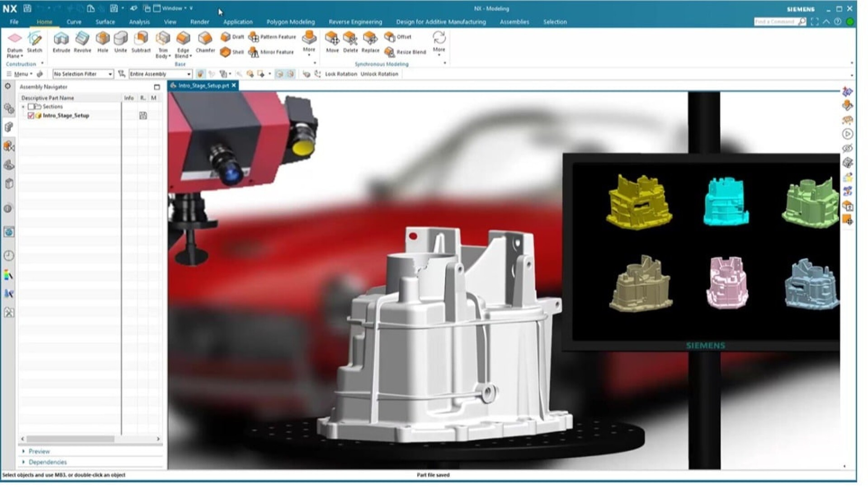
Task: Choose the Replace Face tool
Action: click(370, 42)
